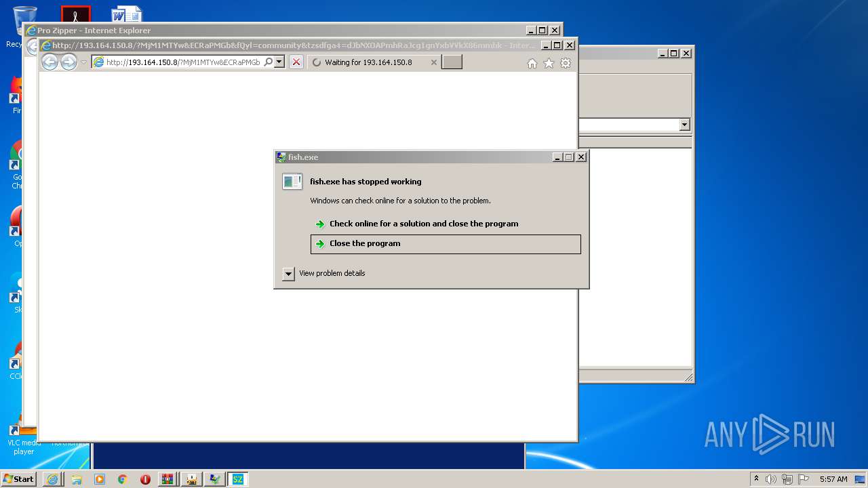This screenshot has height=488, width=868.
Task: Close the front Internet Explorer window
Action: point(570,45)
